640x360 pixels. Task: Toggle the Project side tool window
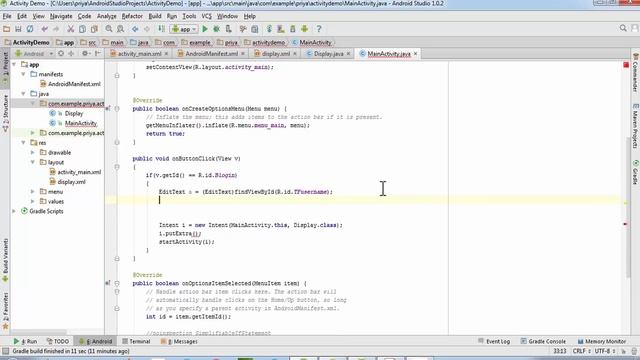coord(5,69)
